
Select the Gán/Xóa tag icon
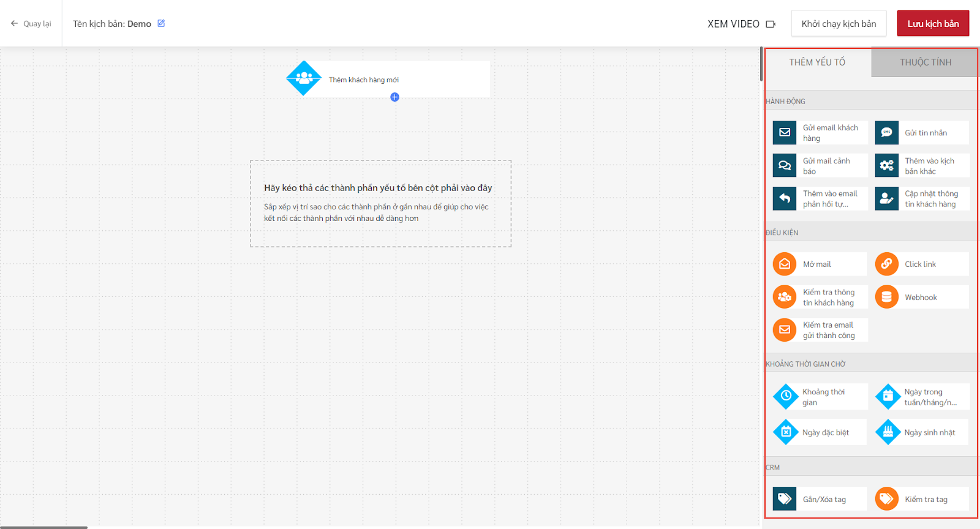click(785, 499)
